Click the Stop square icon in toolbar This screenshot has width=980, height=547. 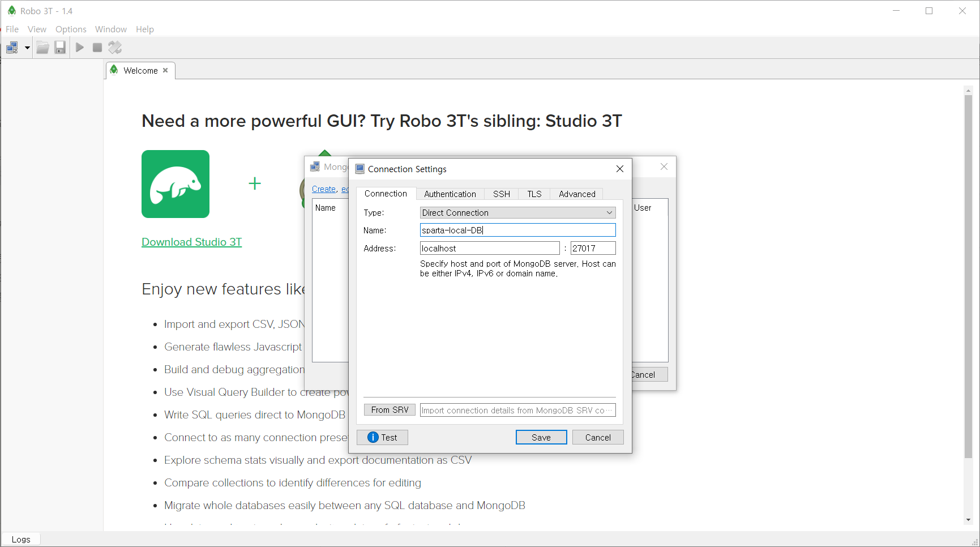point(97,48)
